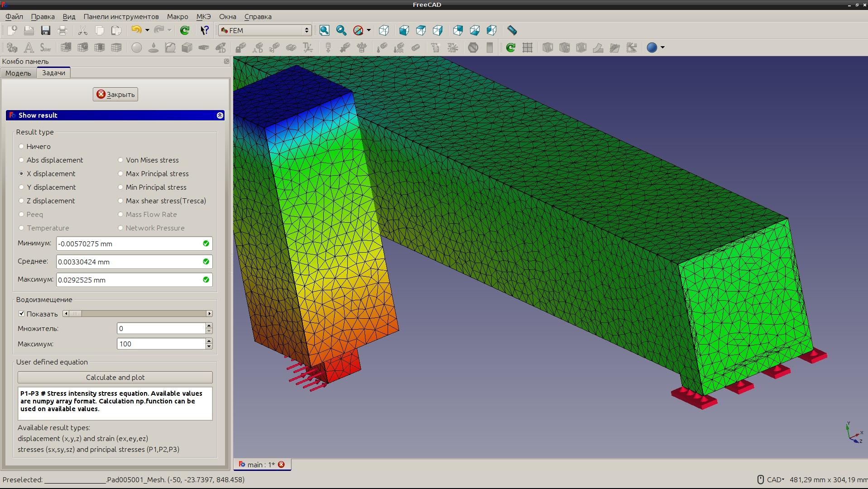Close the main : 1* document tab
The image size is (868, 489).
[x=281, y=465]
